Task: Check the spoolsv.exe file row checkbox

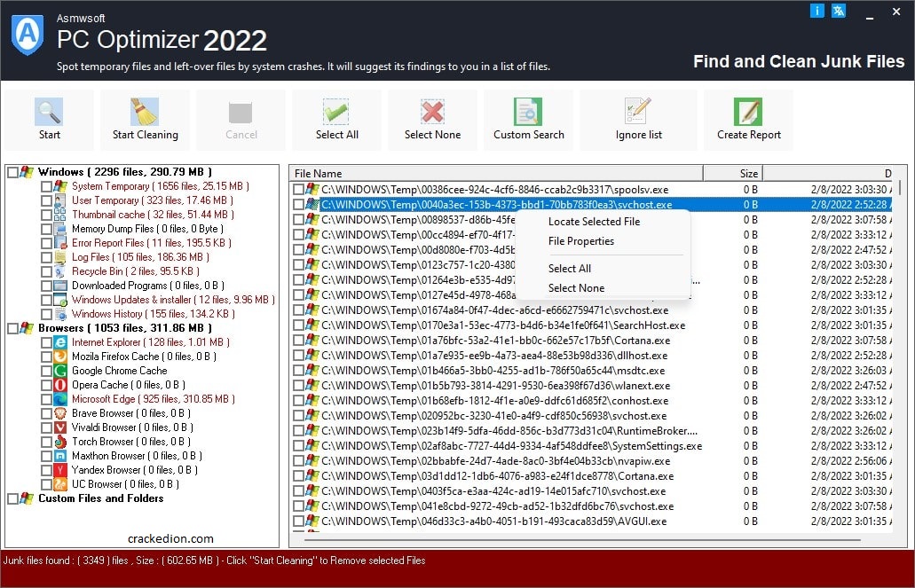Action: (x=298, y=190)
